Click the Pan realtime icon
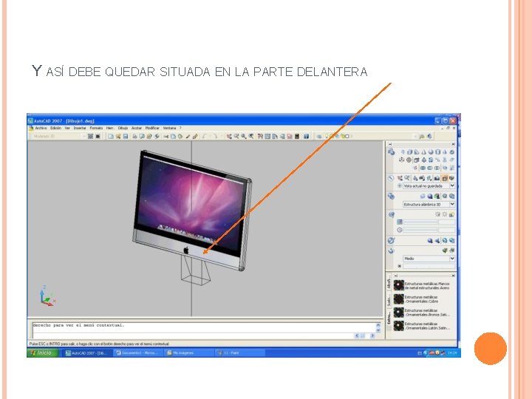Screen dimensions: 532x399 [x=229, y=137]
